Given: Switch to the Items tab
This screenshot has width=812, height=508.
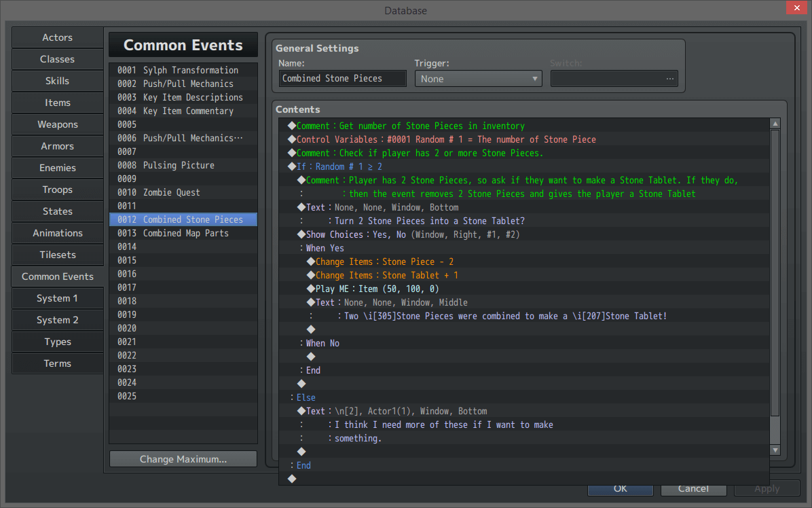Looking at the screenshot, I should (58, 103).
